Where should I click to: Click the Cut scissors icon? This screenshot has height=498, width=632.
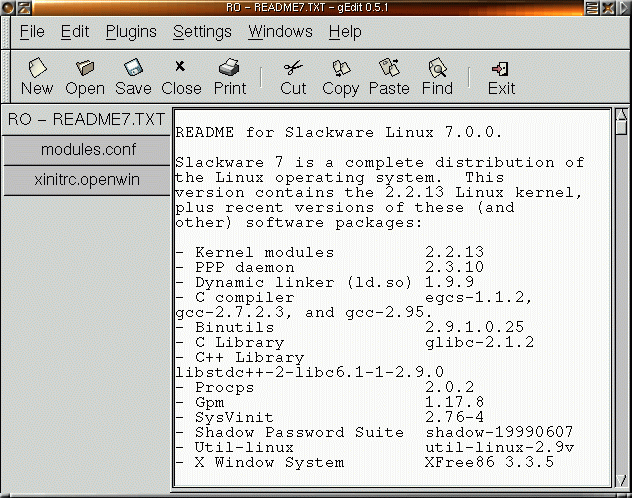[293, 68]
